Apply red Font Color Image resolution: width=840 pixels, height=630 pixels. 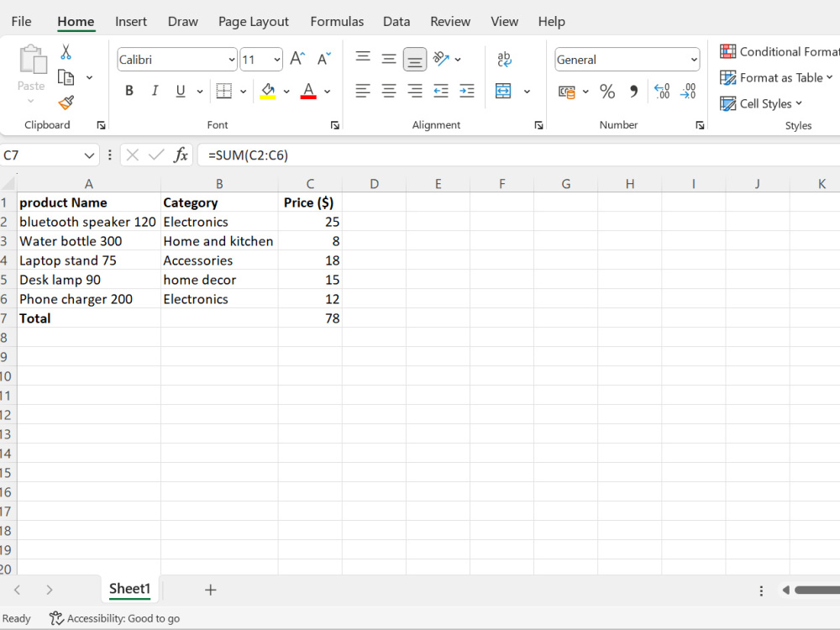point(308,91)
